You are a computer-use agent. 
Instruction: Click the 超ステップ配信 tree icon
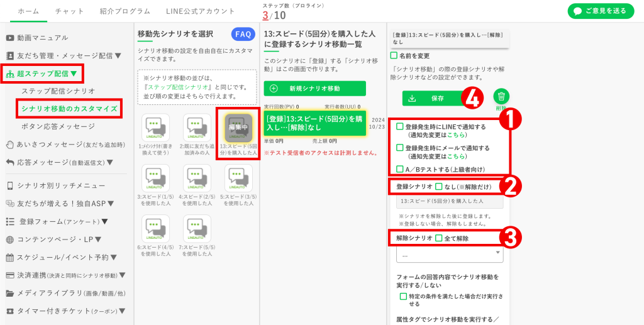point(10,74)
